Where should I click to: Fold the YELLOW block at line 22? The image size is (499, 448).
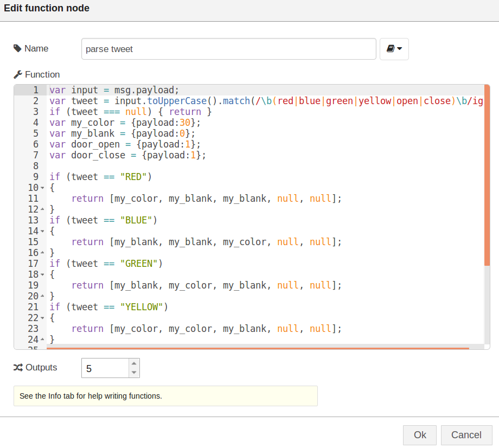[x=42, y=318]
